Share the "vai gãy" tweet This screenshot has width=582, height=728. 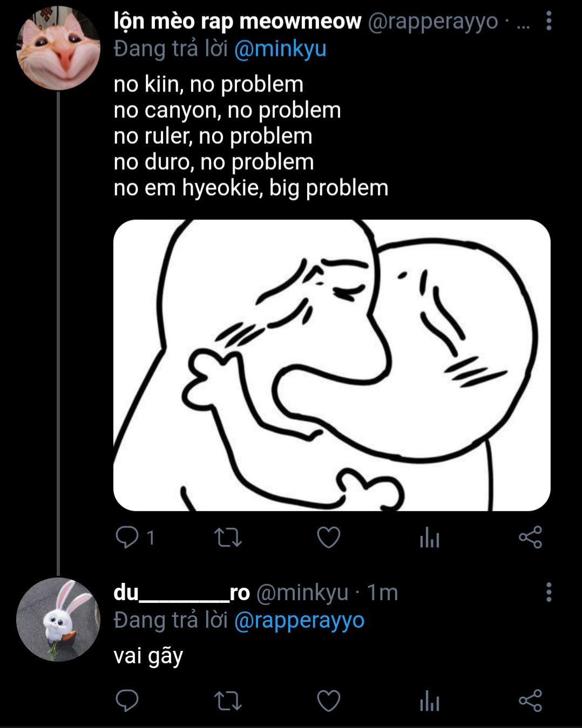pyautogui.click(x=530, y=701)
